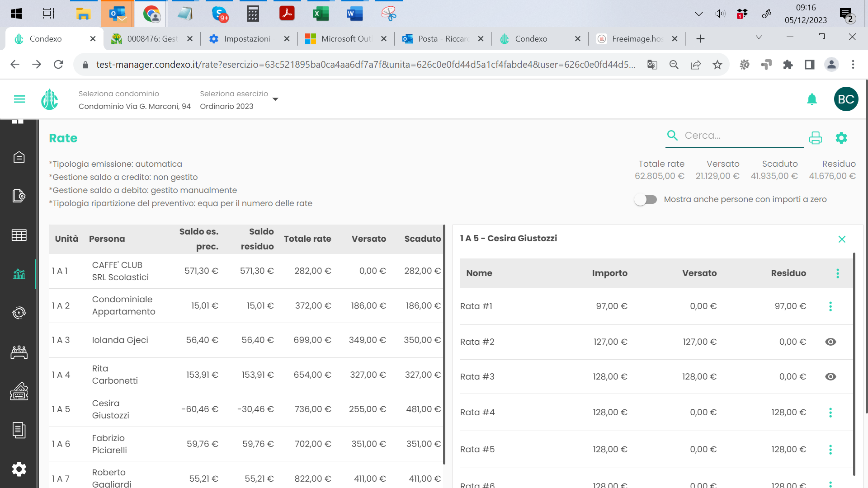This screenshot has height=488, width=868.
Task: Open Excel from the taskbar
Action: (321, 14)
